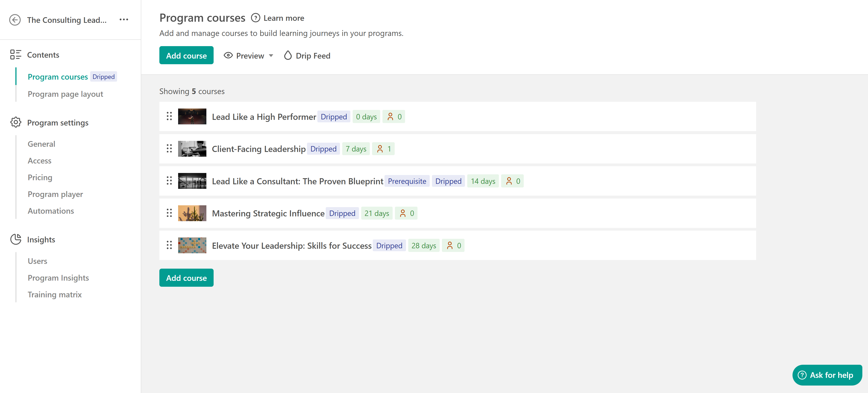
Task: Open the three-dots program options menu
Action: pos(124,19)
